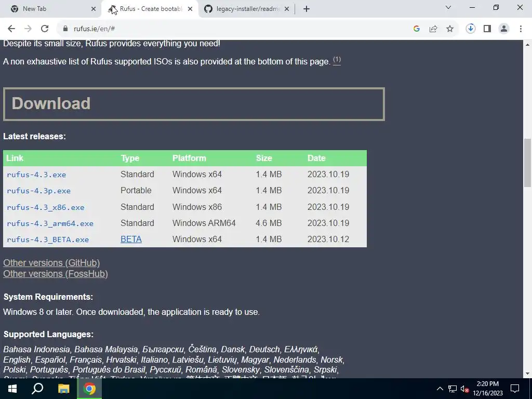Show hidden system tray icons
Viewport: 532px width, 399px height.
coord(440,389)
